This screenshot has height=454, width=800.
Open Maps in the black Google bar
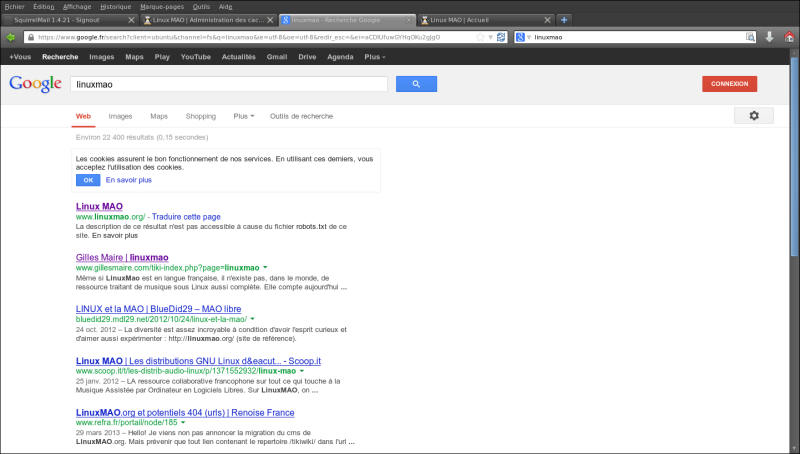click(x=134, y=57)
